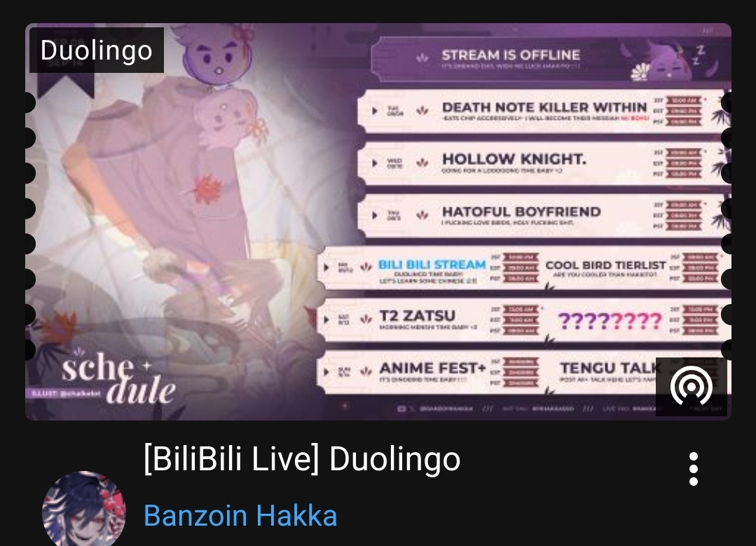The height and width of the screenshot is (546, 756).
Task: Click the play arrow beside Anime Fest+ row
Action: tap(327, 371)
